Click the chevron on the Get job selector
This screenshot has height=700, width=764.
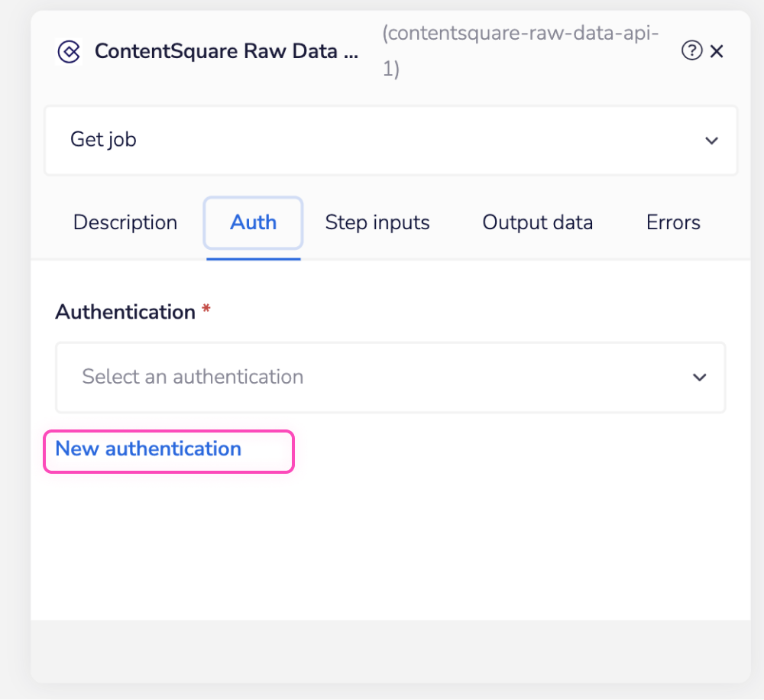click(711, 141)
